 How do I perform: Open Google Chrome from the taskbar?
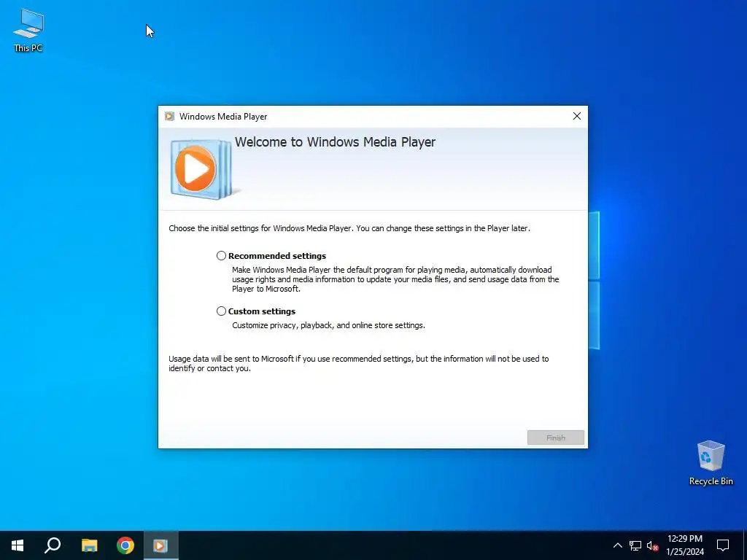[x=125, y=545]
